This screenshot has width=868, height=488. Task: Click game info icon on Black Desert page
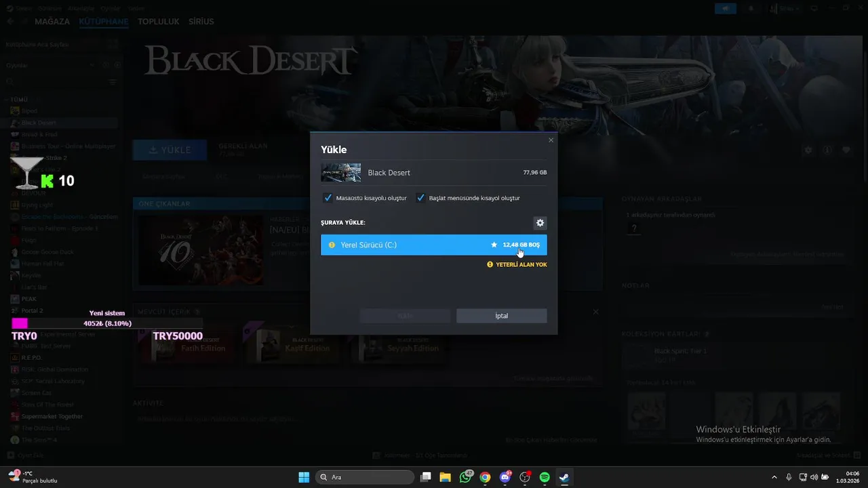(x=827, y=150)
